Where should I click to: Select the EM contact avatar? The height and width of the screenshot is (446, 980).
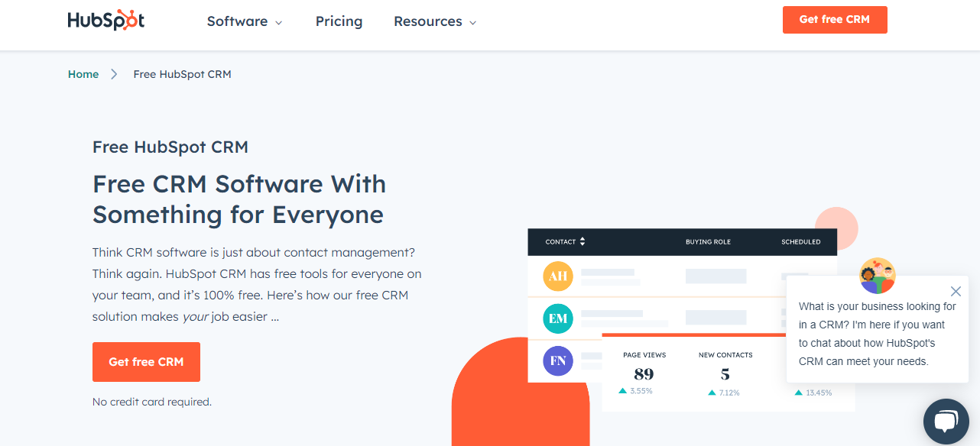[557, 318]
